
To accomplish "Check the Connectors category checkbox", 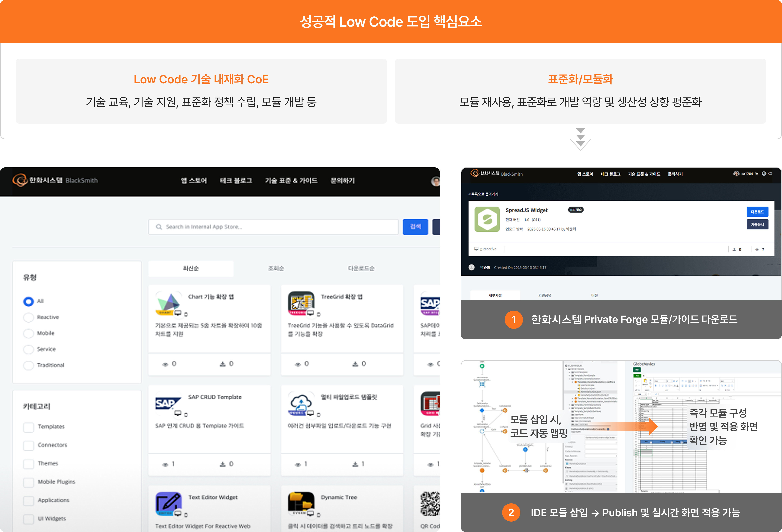I will pyautogui.click(x=29, y=445).
